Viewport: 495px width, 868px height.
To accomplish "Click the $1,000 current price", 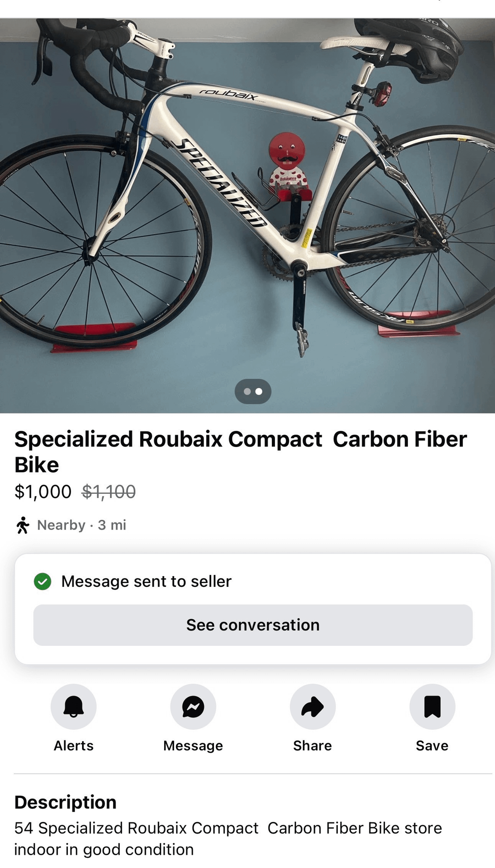I will (43, 492).
